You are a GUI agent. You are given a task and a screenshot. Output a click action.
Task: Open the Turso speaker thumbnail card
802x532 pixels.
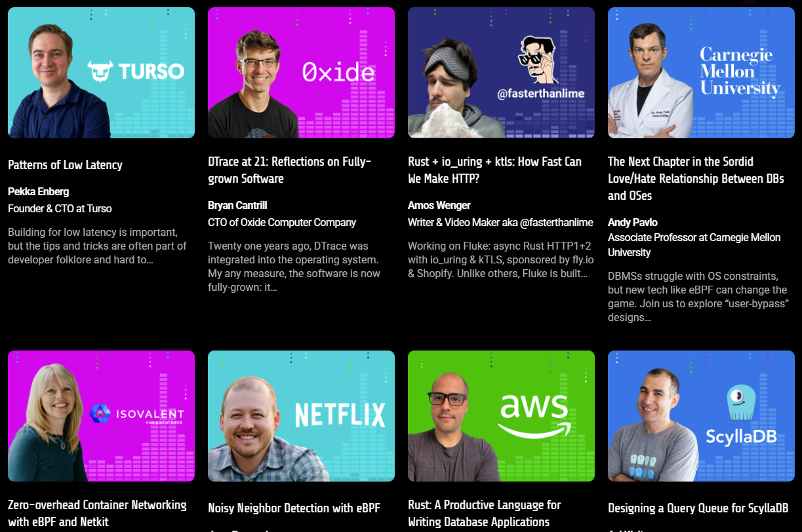click(x=101, y=73)
